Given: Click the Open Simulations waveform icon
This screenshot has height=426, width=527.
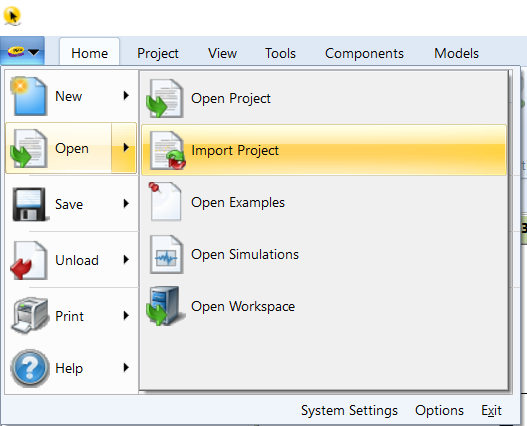Looking at the screenshot, I should pyautogui.click(x=167, y=255).
